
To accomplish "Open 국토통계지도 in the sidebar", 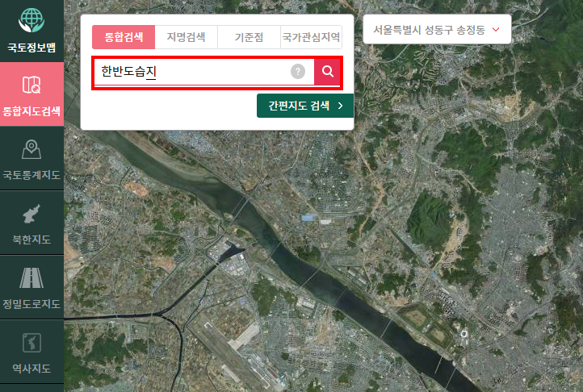I will tap(31, 159).
